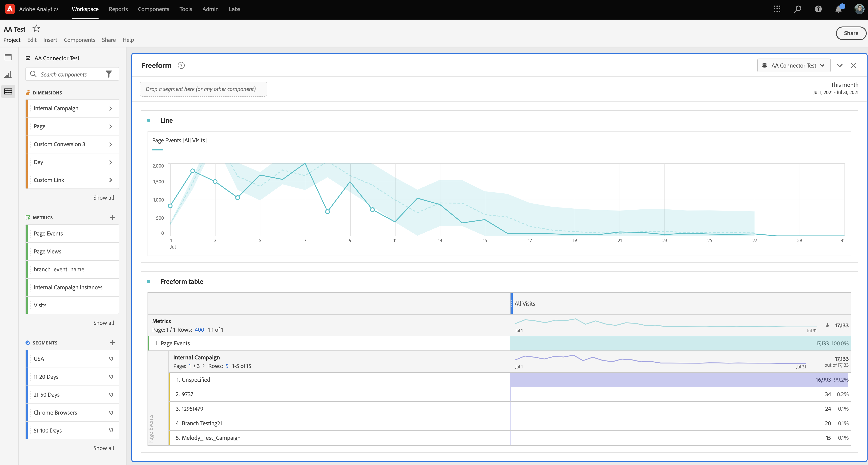Open the Project menu
This screenshot has height=465, width=868.
pos(12,40)
